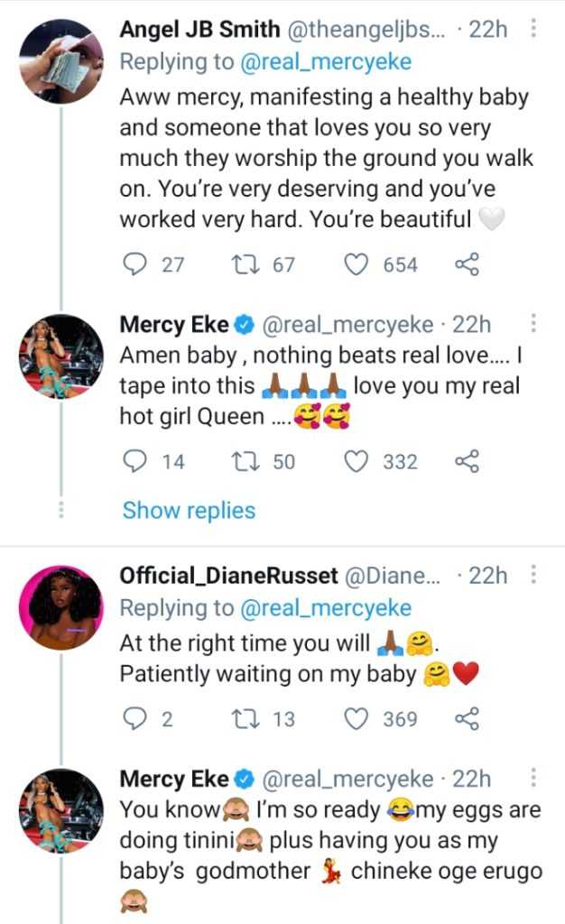Viewport: 565px width, 924px height.
Task: View Official_DianeRusset's avatar
Action: (x=60, y=608)
